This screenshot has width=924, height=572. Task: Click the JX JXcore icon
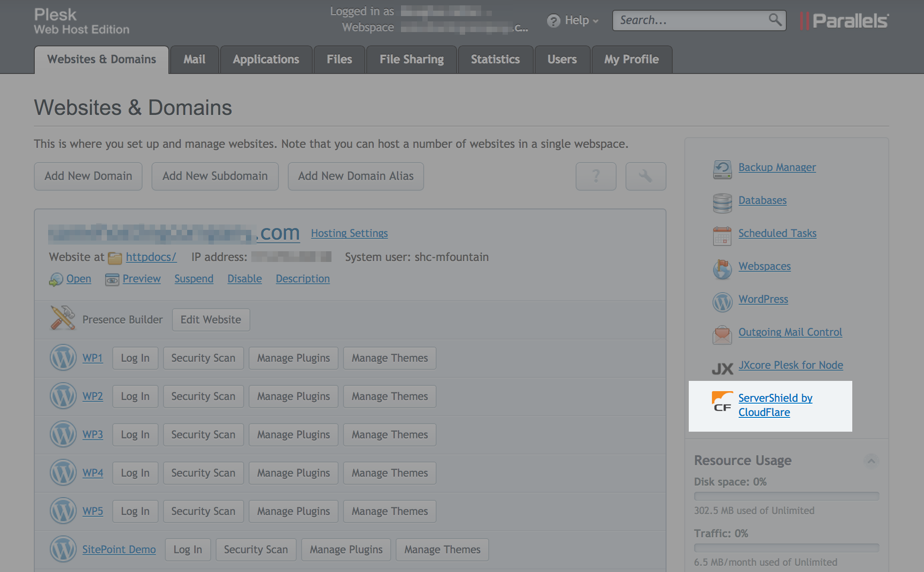point(722,369)
